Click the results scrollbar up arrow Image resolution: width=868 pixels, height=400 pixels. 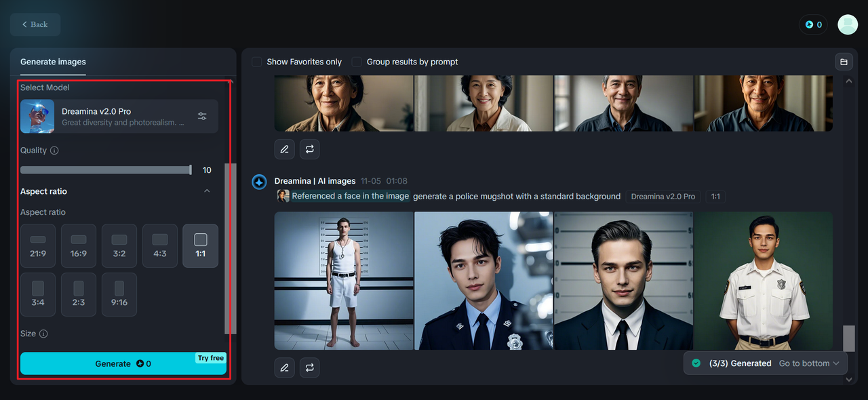848,81
